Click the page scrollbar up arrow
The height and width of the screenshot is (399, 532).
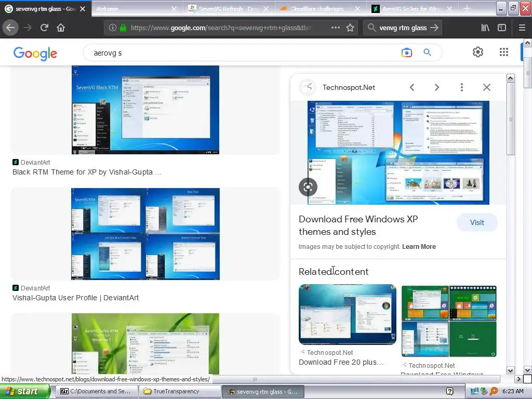tap(527, 43)
